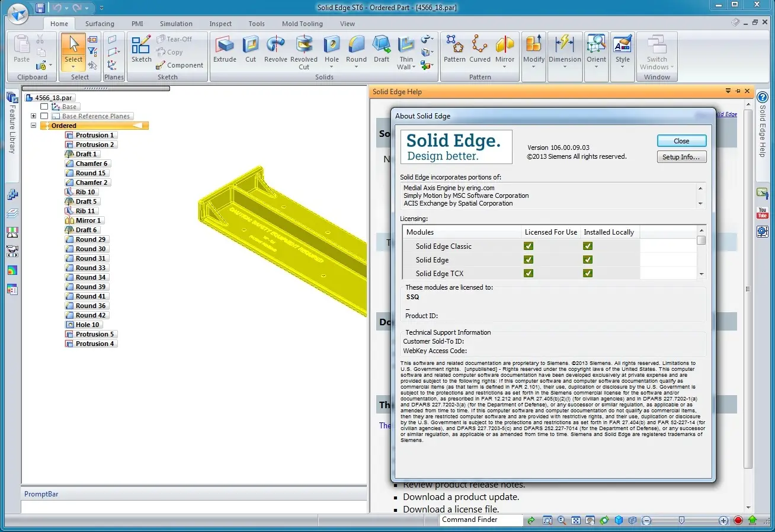Select the Round tool icon

(x=356, y=44)
